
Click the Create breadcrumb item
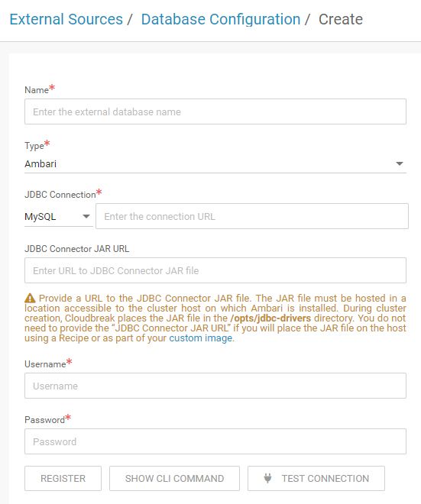click(x=341, y=19)
